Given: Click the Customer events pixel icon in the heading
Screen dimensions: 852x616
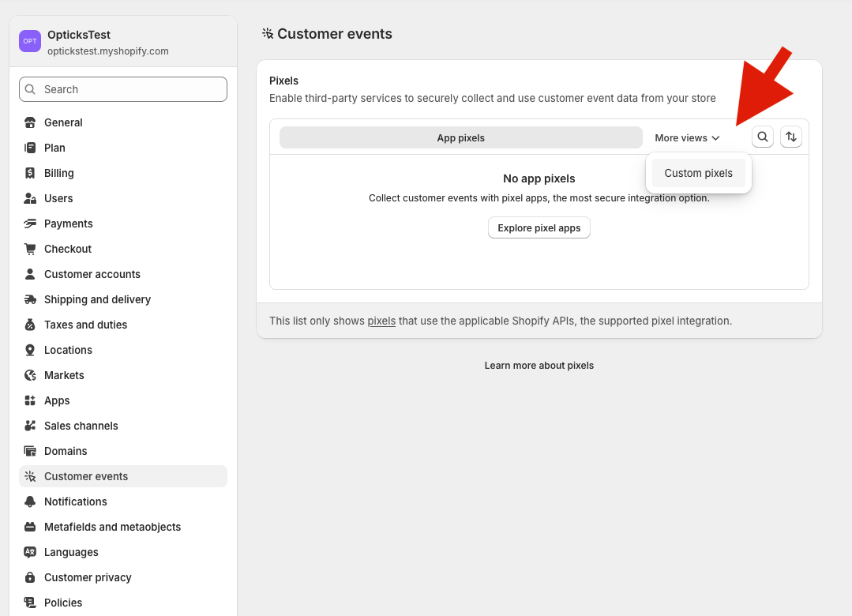Looking at the screenshot, I should pos(266,34).
